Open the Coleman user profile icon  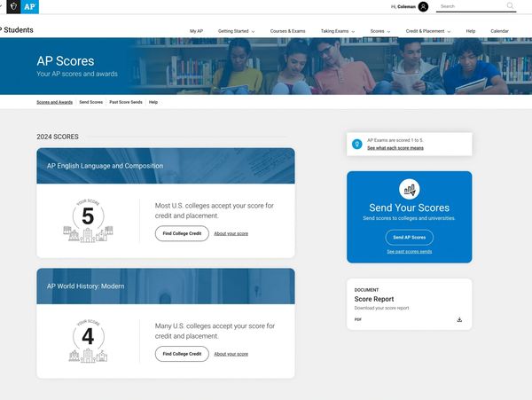coord(423,6)
